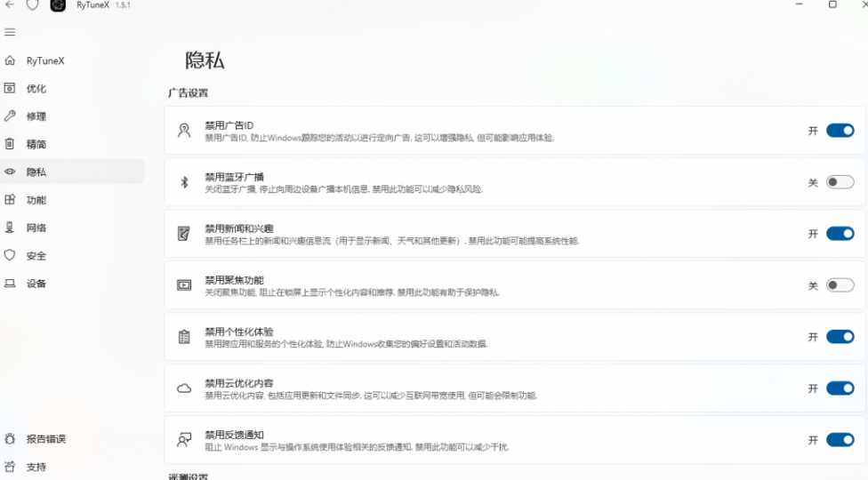868x480 pixels.
Task: Open the 功能 menu item
Action: (x=36, y=200)
